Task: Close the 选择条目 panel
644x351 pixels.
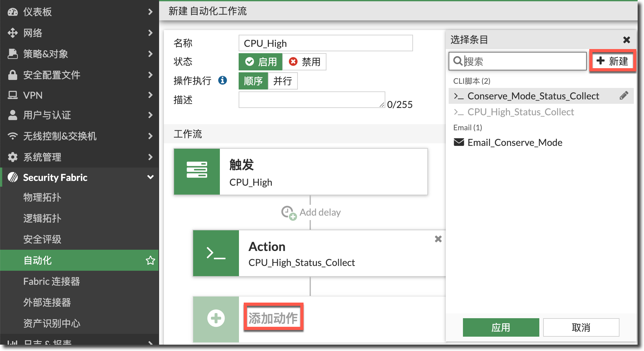Action: click(626, 40)
